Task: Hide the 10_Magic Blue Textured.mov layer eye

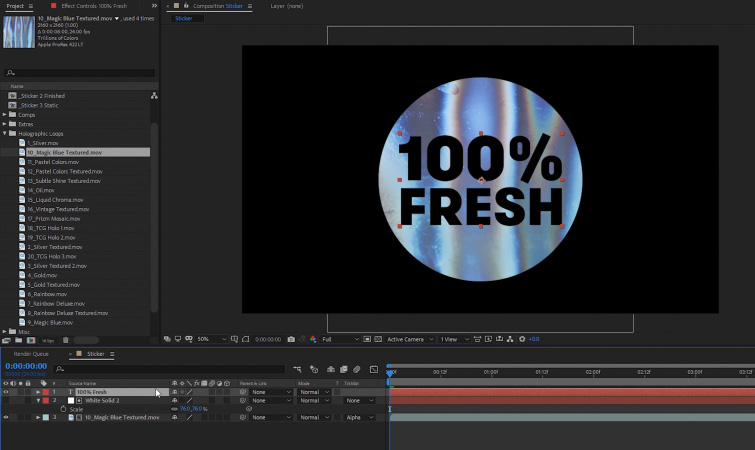Action: pos(6,417)
